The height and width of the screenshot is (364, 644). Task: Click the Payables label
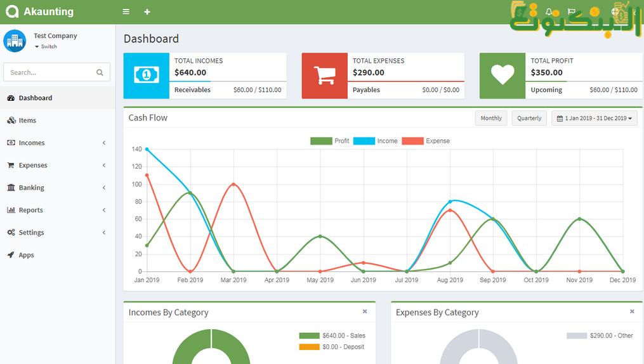(366, 90)
